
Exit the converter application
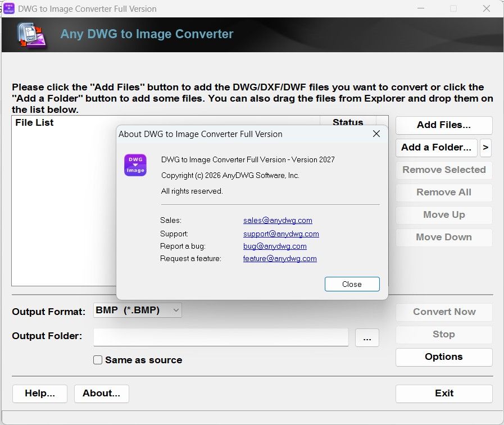443,393
